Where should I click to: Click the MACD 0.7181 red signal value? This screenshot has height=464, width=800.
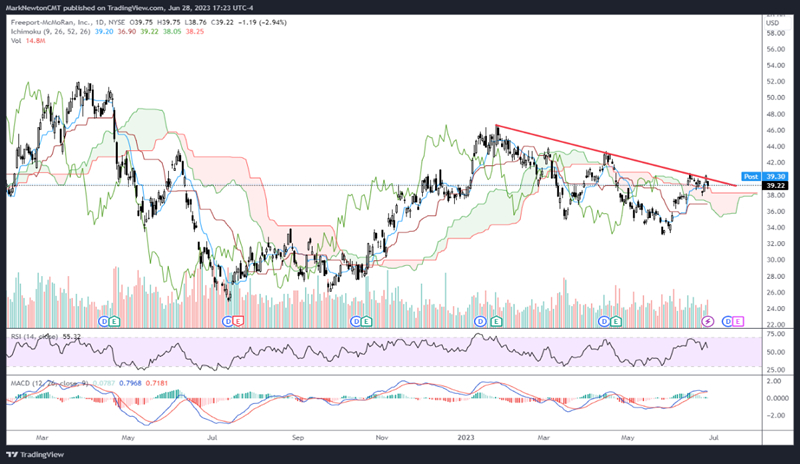pyautogui.click(x=157, y=383)
